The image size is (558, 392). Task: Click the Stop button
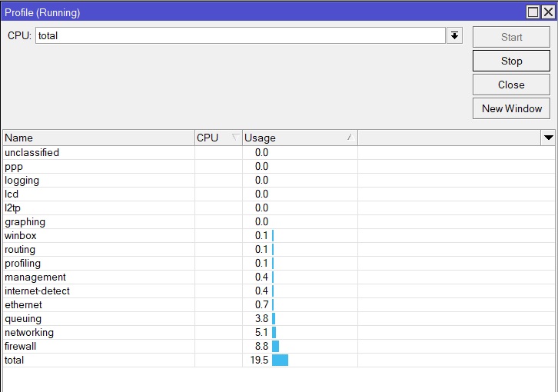pos(511,61)
